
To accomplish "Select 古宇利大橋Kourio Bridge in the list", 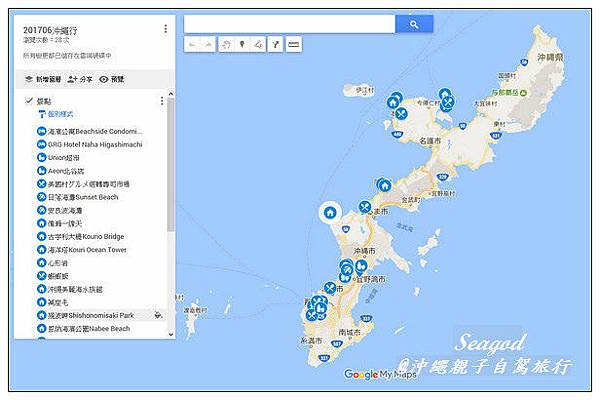I will click(81, 237).
